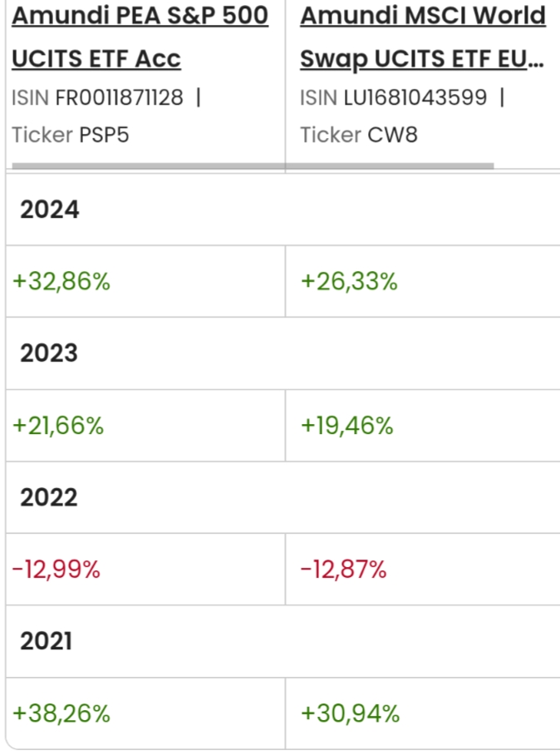The height and width of the screenshot is (755, 560).
Task: Click the +26,33% return value
Action: (x=349, y=282)
